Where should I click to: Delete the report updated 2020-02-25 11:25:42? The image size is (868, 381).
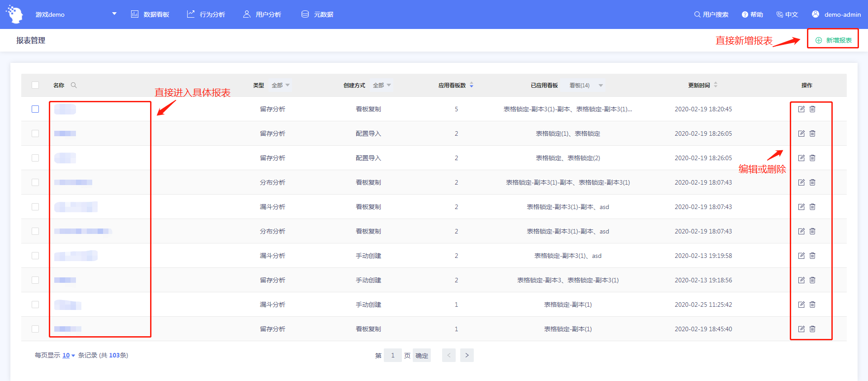(812, 305)
